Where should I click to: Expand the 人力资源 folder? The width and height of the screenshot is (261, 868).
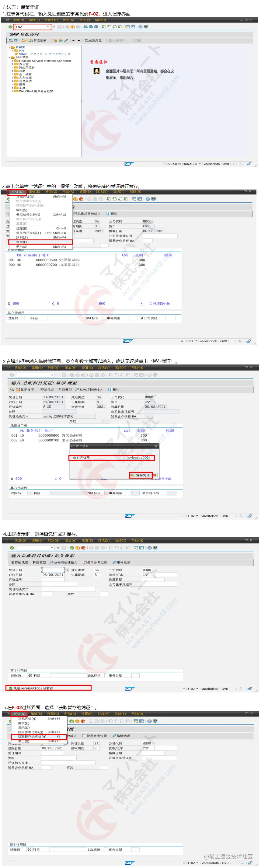13,78
